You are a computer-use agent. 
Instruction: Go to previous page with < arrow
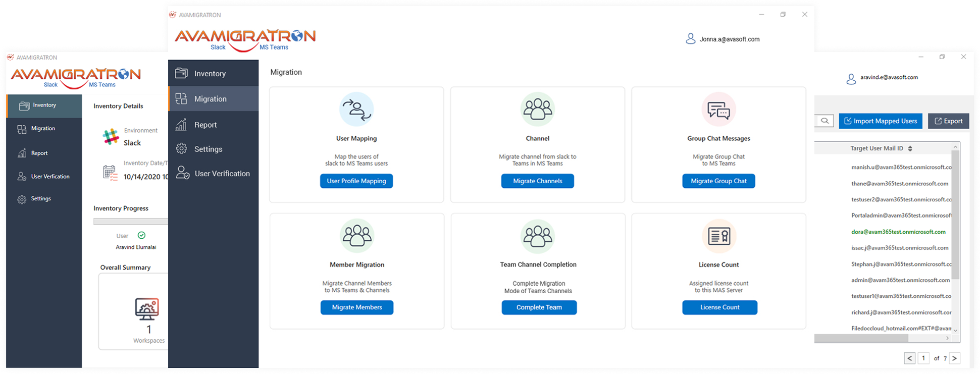click(909, 358)
